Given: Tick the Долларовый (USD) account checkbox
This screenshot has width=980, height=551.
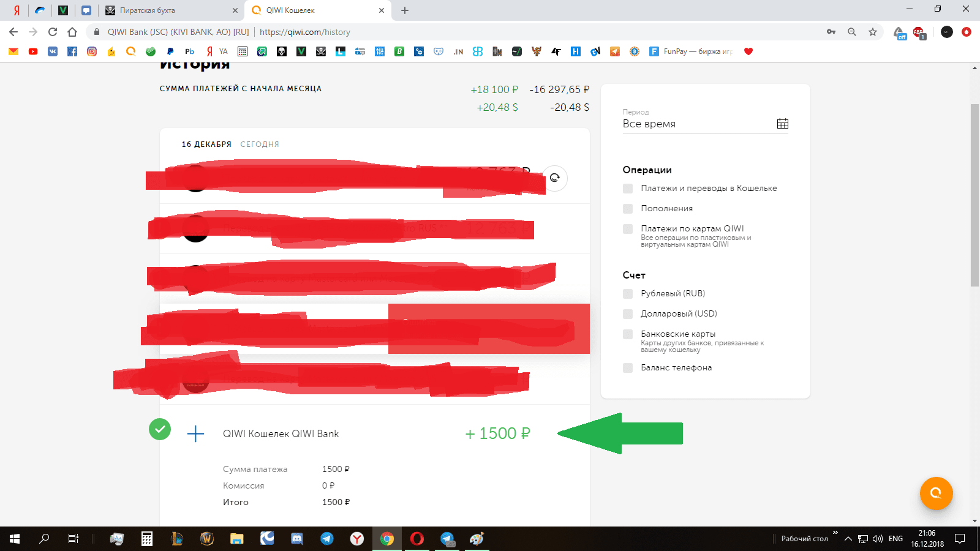Looking at the screenshot, I should [628, 314].
